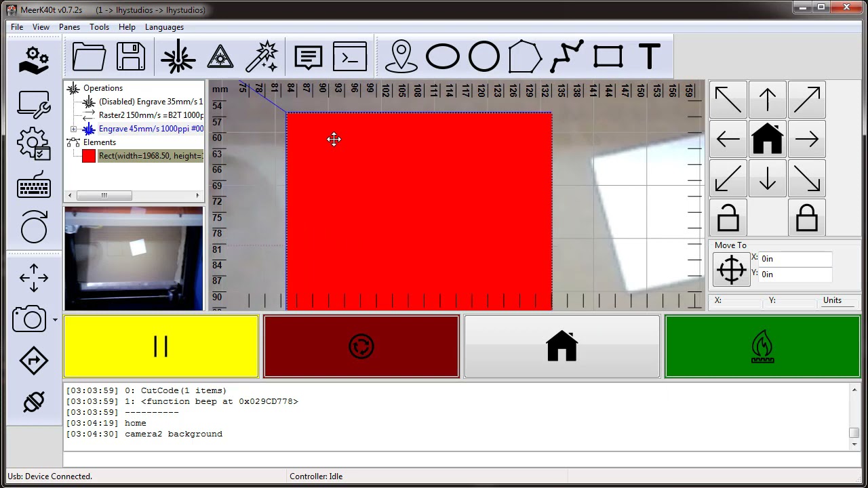Click the large gray Home button
868x488 pixels.
[561, 346]
